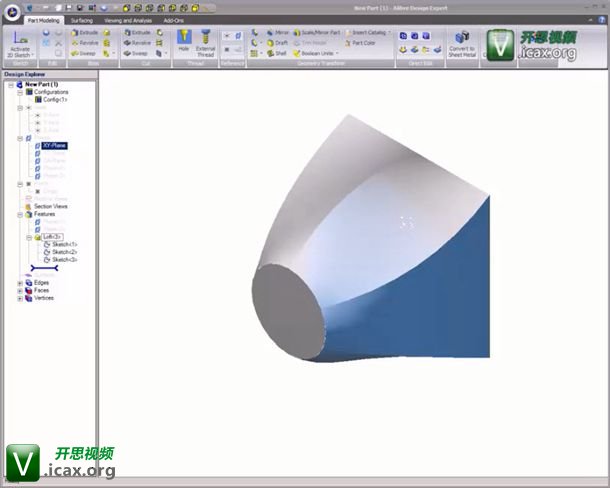Select the Sweep Cut tool

click(x=135, y=53)
